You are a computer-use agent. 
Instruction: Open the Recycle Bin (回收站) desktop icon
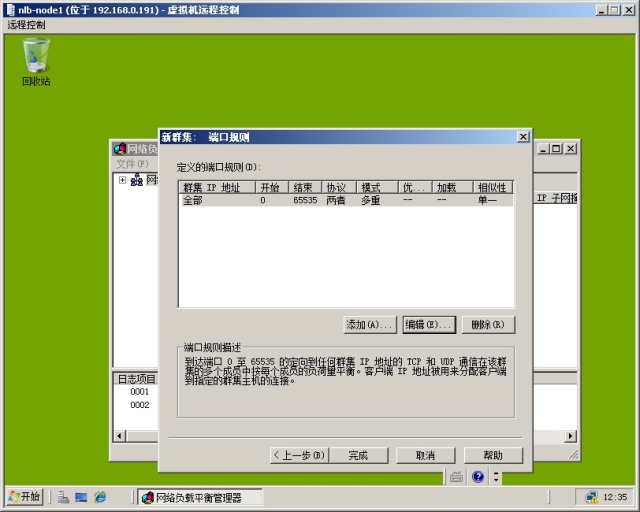tap(36, 58)
